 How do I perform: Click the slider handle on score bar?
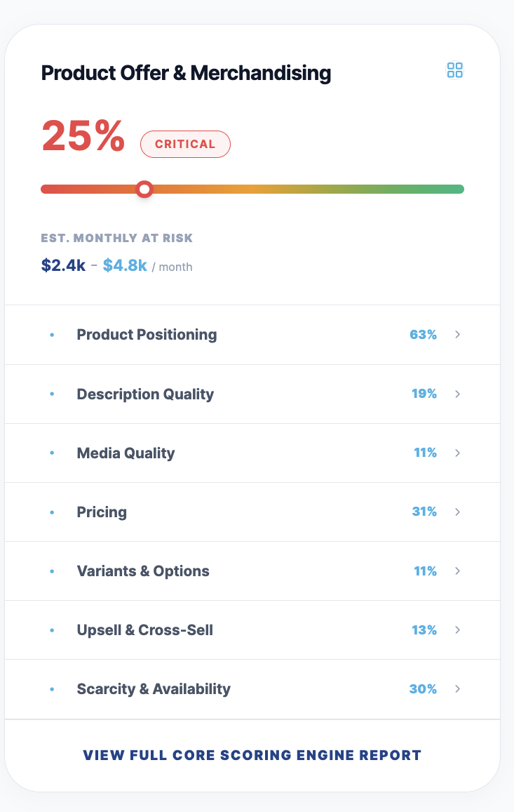pyautogui.click(x=144, y=189)
